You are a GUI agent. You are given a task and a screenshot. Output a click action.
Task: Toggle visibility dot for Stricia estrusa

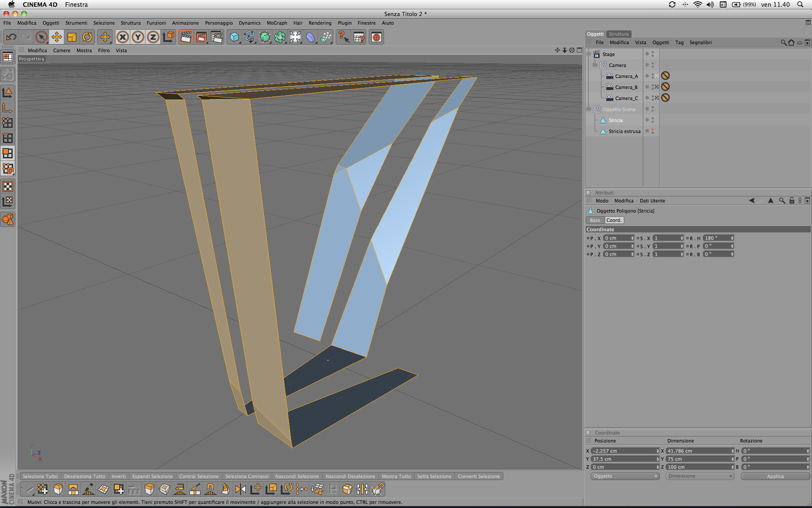click(653, 130)
